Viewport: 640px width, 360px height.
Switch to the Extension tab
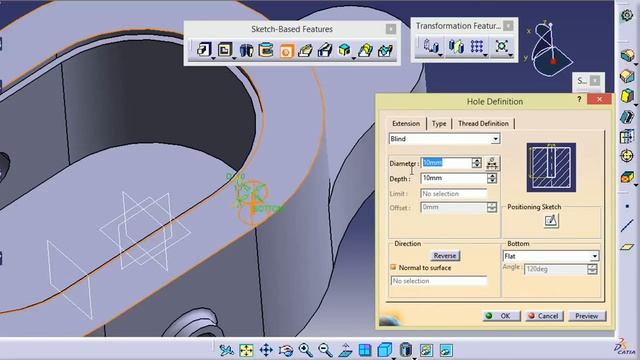click(x=406, y=123)
